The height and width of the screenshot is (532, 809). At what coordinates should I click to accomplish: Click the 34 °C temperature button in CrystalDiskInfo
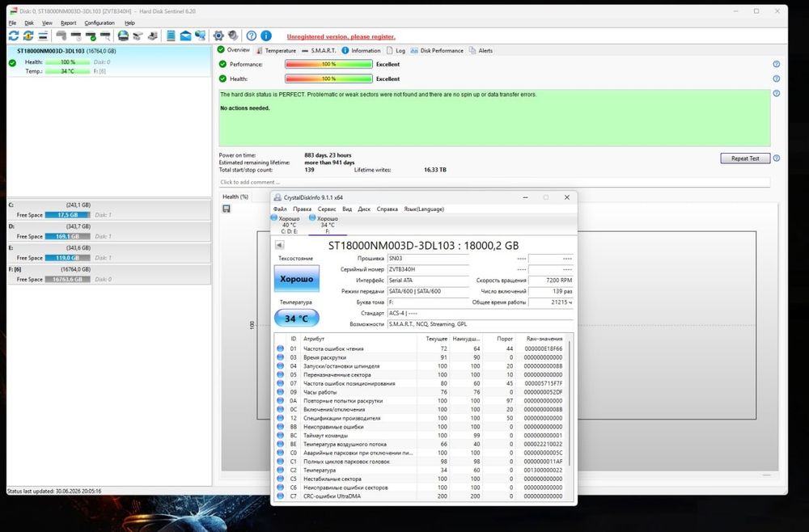coord(297,318)
